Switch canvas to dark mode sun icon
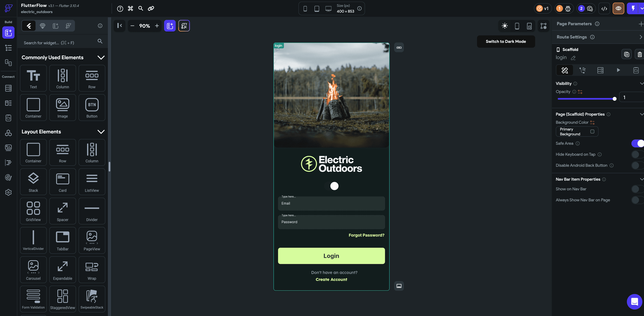Image resolution: width=644 pixels, height=316 pixels. click(x=505, y=26)
